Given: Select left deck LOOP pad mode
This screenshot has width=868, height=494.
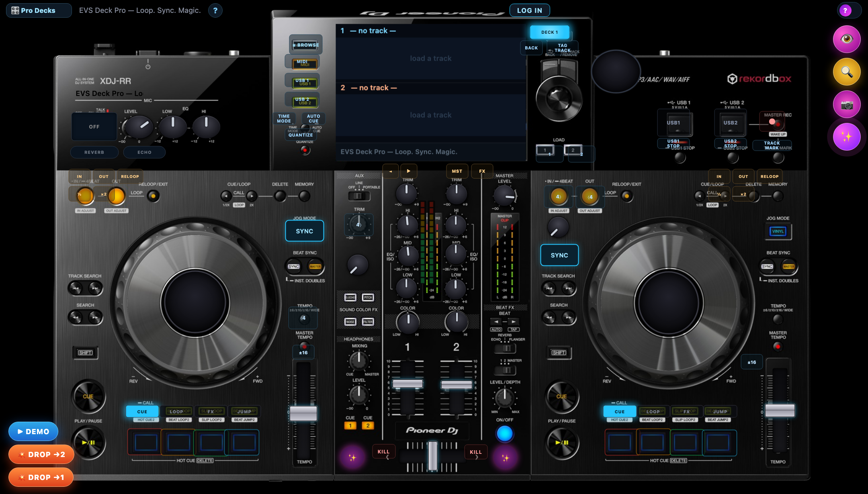Looking at the screenshot, I should pos(176,412).
